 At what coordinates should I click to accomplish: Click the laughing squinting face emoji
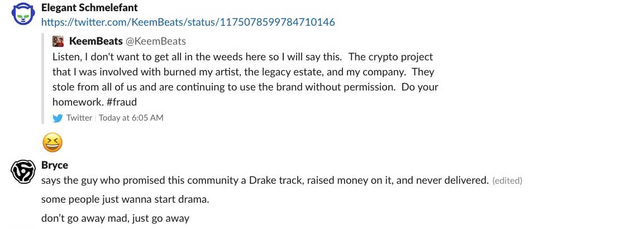(52, 142)
